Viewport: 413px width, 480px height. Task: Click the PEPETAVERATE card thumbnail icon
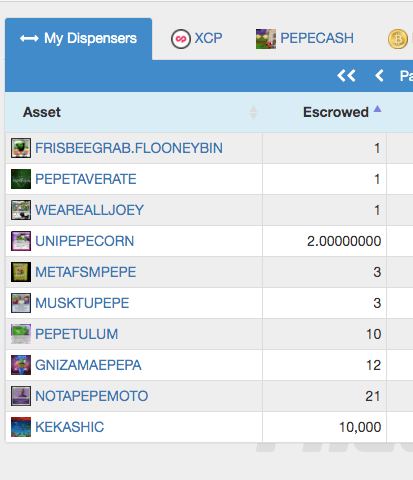pos(21,179)
